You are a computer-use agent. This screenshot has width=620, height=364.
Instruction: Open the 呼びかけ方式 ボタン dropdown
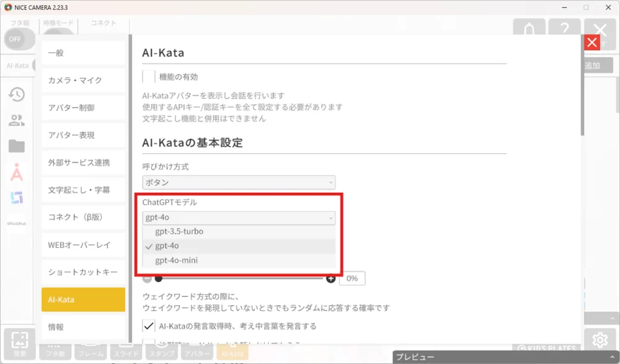pos(239,182)
